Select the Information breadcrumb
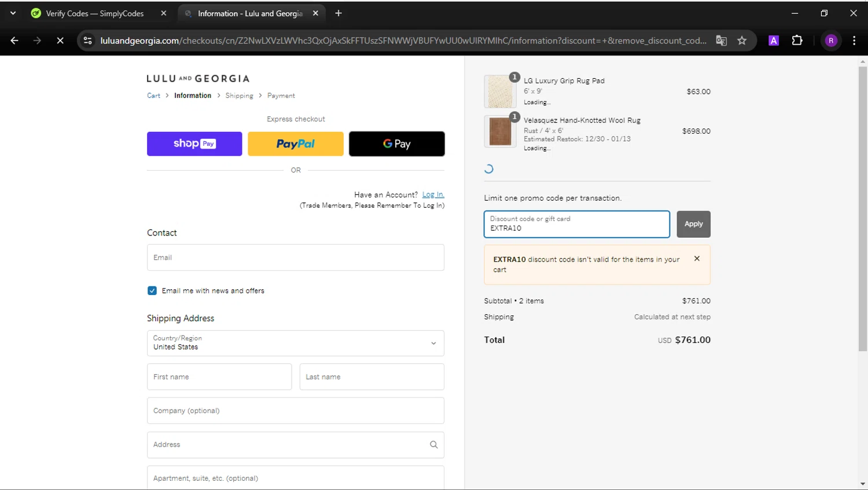868x490 pixels. point(193,95)
